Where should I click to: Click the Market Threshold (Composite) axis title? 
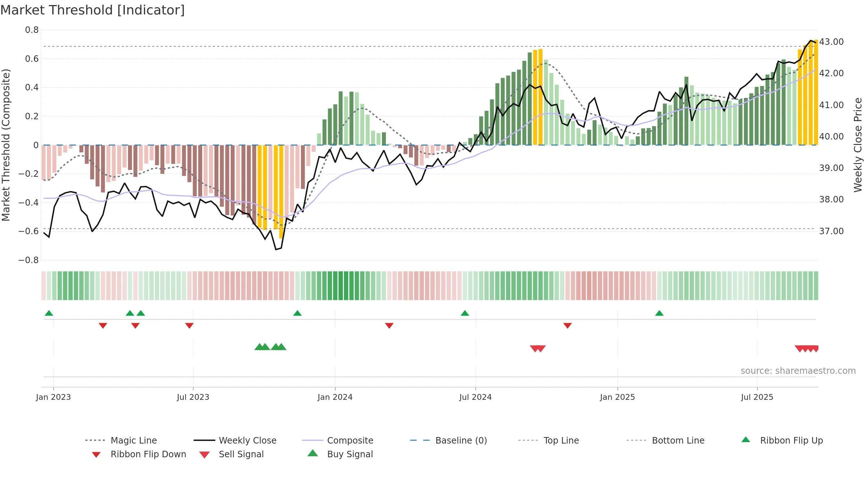tap(6, 145)
